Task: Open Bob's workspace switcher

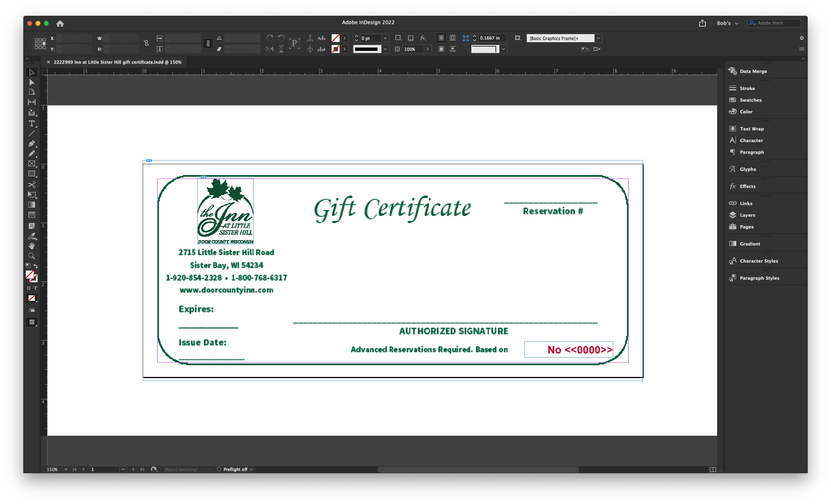Action: click(727, 23)
